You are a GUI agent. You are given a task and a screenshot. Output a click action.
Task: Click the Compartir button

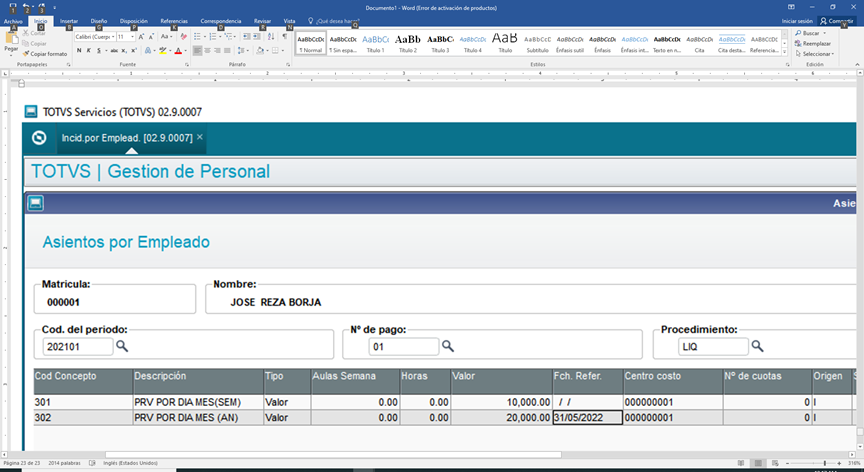(836, 21)
